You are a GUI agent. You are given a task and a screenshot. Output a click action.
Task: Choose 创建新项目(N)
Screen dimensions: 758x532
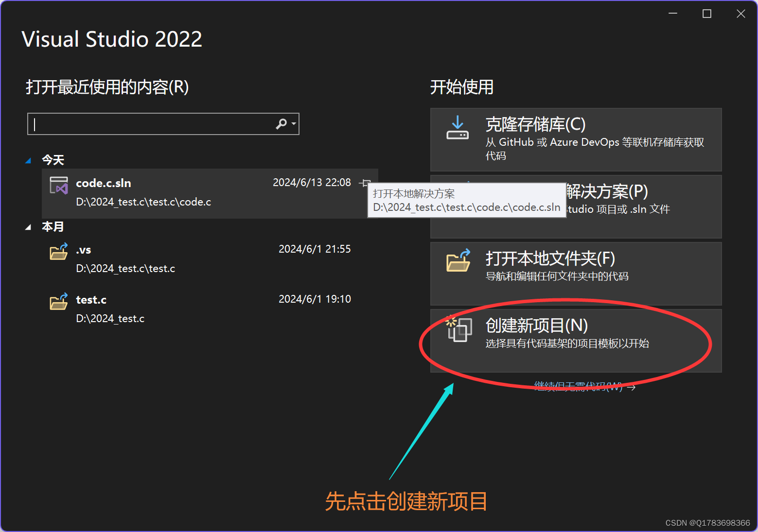point(576,341)
